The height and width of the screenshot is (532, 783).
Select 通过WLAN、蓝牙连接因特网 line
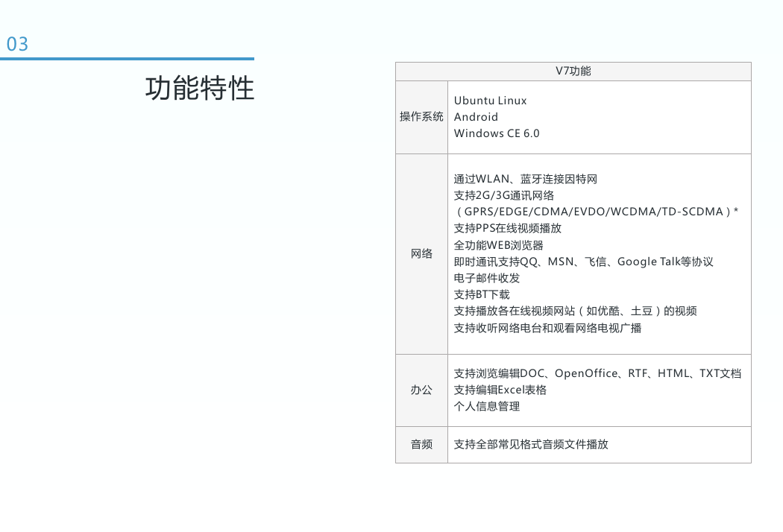(x=525, y=179)
